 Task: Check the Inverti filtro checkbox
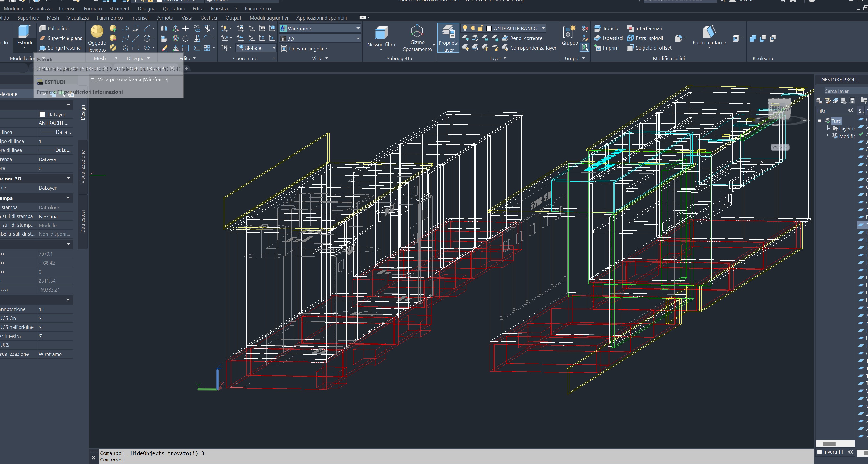click(x=819, y=452)
